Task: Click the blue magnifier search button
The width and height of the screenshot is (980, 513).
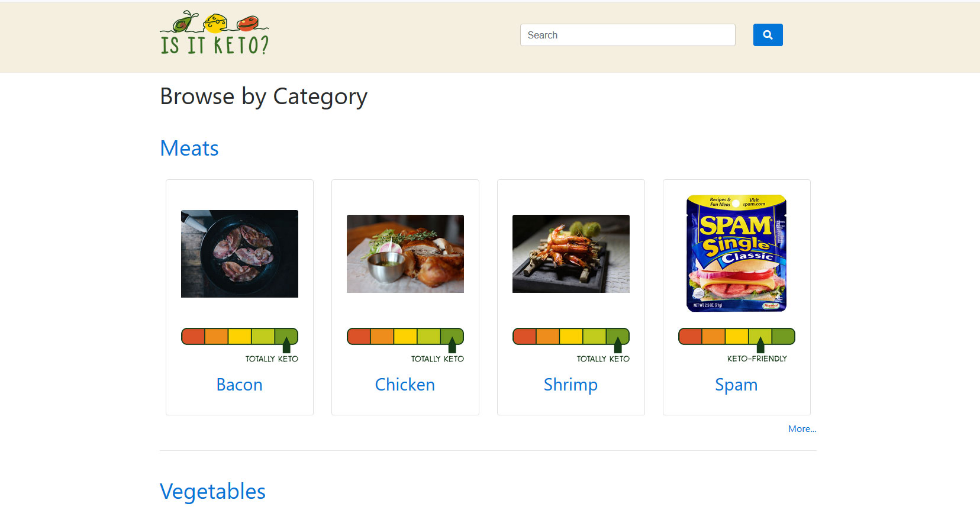Action: (768, 35)
